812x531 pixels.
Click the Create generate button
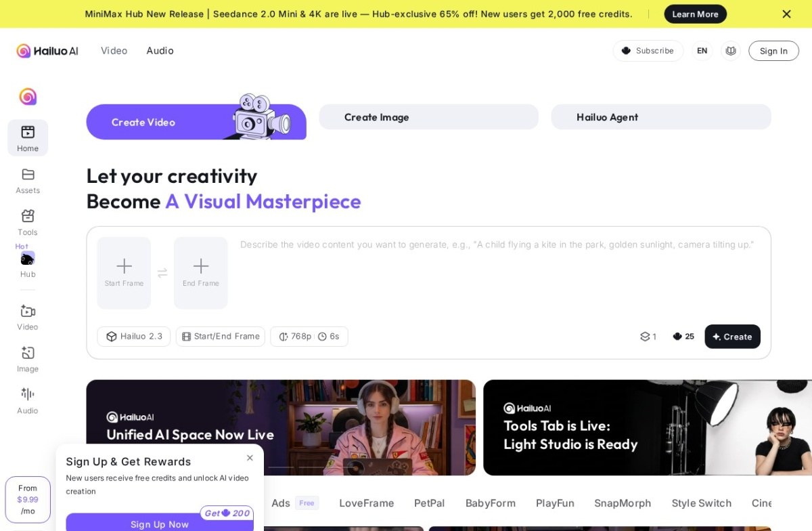pyautogui.click(x=732, y=337)
